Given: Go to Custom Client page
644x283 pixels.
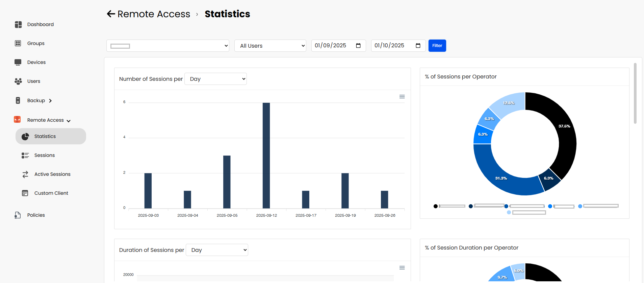Looking at the screenshot, I should tap(51, 193).
